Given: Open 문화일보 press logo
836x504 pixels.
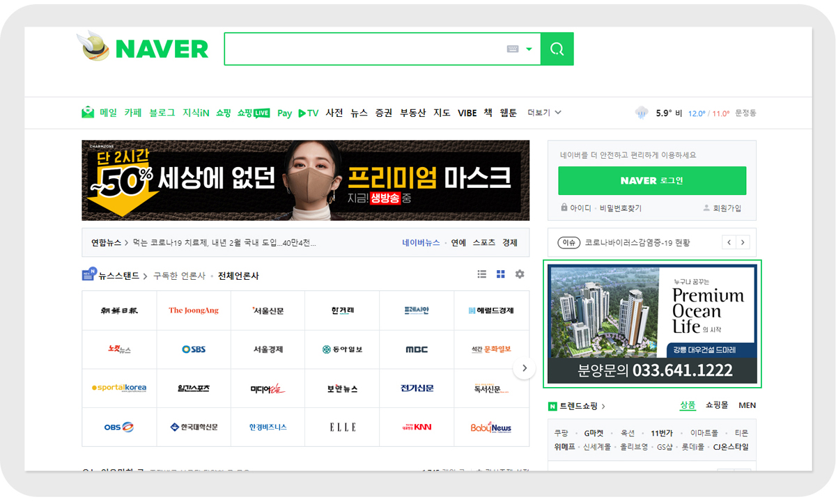Looking at the screenshot, I should (491, 349).
